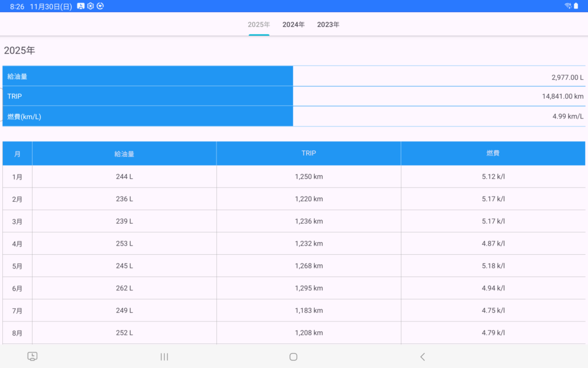Click the 給油量 column header in monthly table
Viewport: 588px width, 368px height.
[124, 154]
